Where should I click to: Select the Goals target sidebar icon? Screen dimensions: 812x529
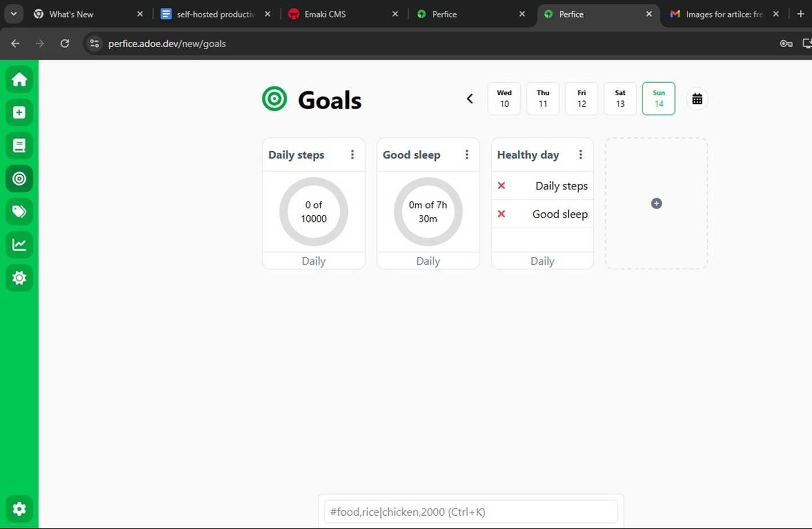coord(19,179)
